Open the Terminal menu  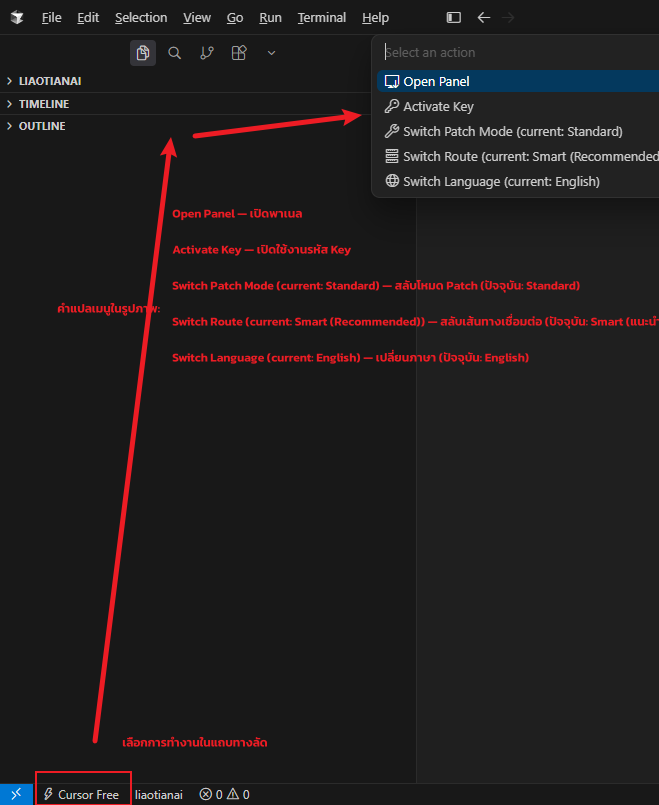(x=322, y=17)
